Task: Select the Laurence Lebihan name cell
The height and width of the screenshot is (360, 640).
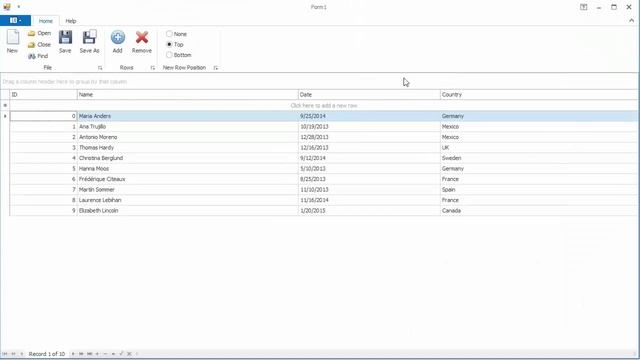Action: coord(187,200)
